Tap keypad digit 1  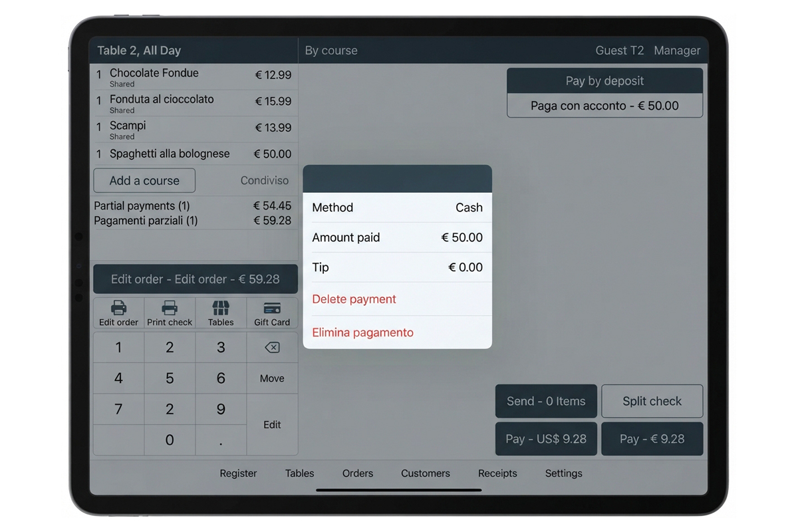118,348
